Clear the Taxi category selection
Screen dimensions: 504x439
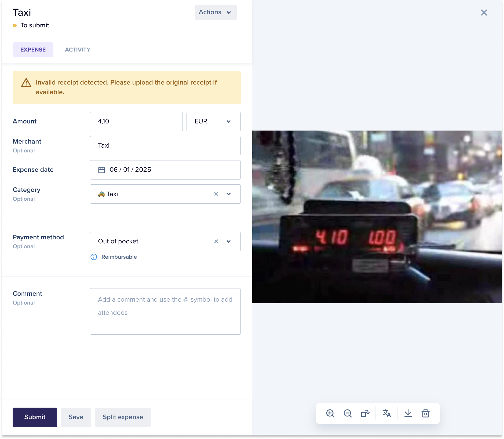pyautogui.click(x=216, y=194)
